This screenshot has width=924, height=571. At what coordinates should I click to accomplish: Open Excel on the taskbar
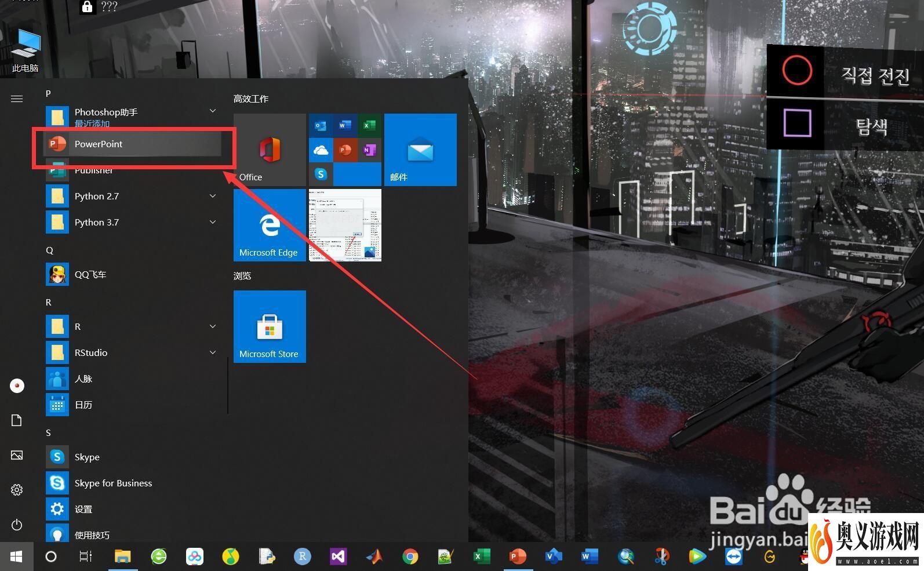(x=482, y=557)
